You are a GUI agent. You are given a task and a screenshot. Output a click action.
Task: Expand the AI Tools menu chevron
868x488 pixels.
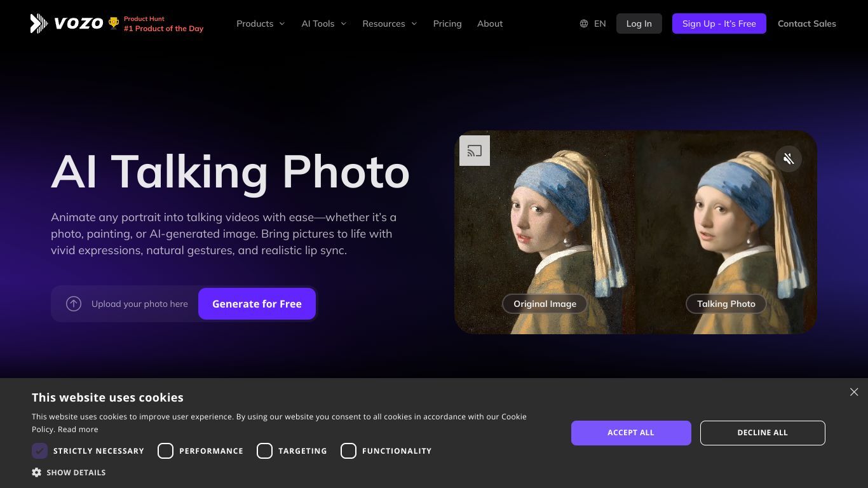click(344, 24)
